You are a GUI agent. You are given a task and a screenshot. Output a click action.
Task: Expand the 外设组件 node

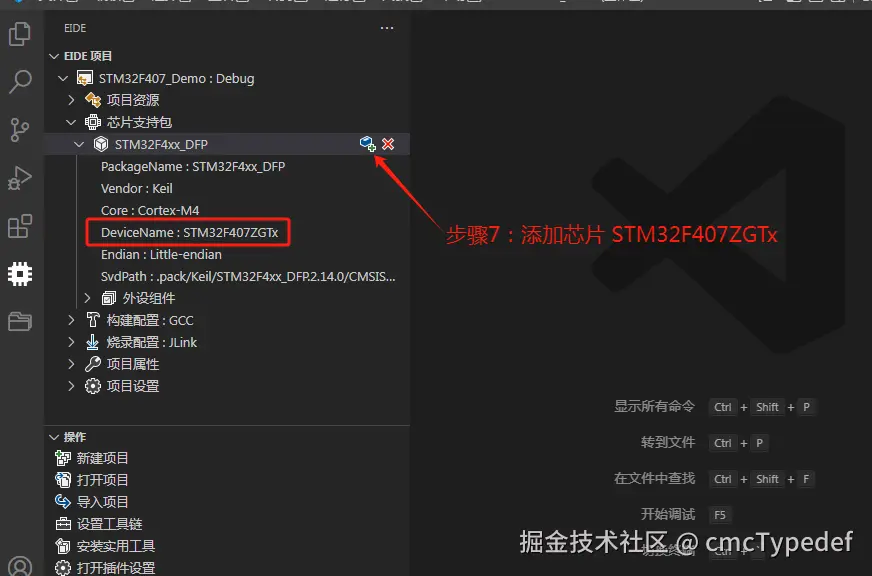tap(87, 299)
